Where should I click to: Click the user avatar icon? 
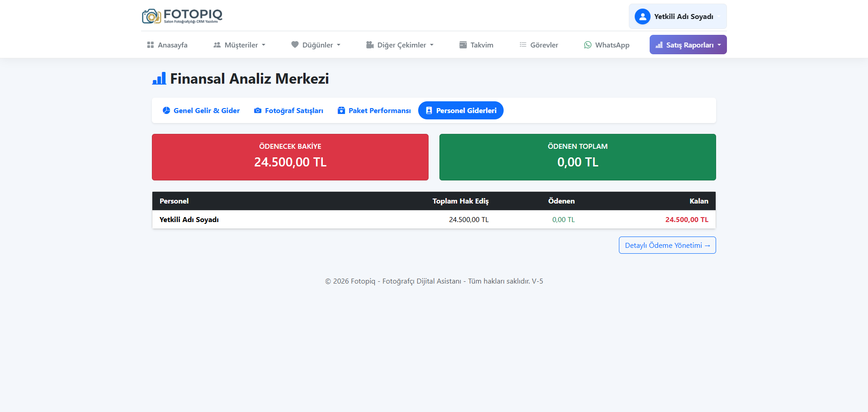642,17
